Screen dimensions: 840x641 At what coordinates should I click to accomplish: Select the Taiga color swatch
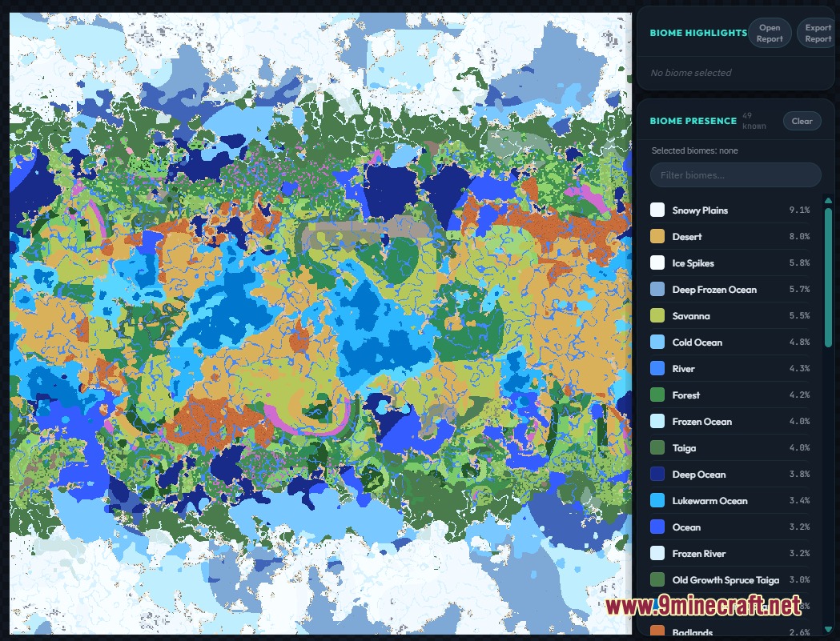pyautogui.click(x=657, y=447)
